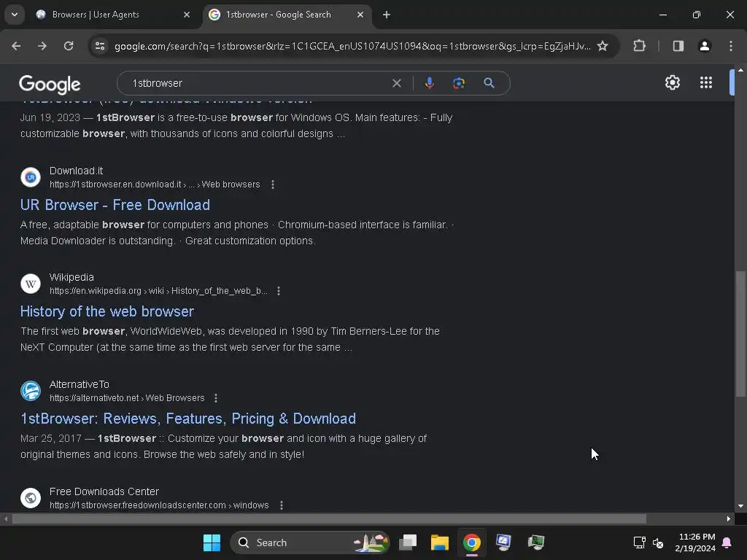This screenshot has width=747, height=560.
Task: Open Task View on the taskbar
Action: [408, 542]
